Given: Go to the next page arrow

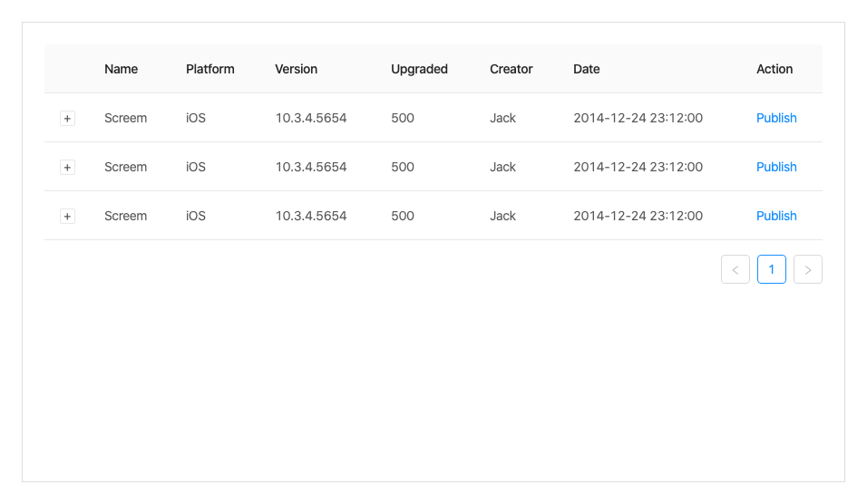Looking at the screenshot, I should 808,269.
